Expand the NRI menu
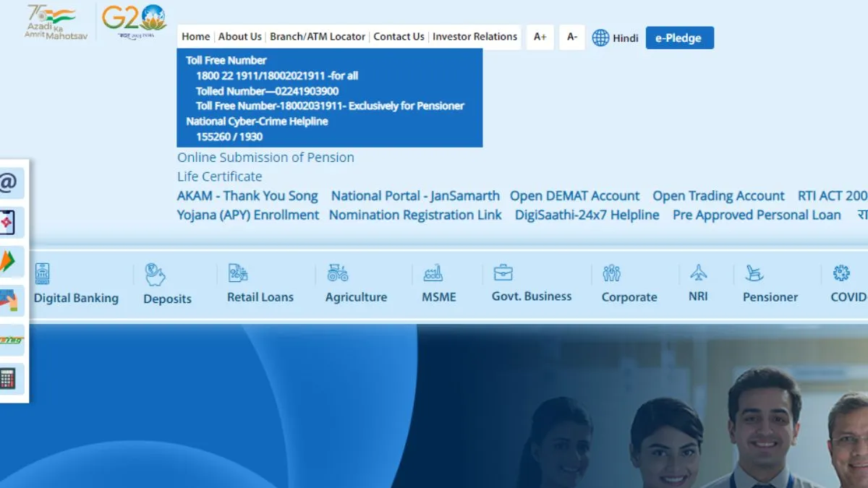The width and height of the screenshot is (868, 488). (698, 296)
